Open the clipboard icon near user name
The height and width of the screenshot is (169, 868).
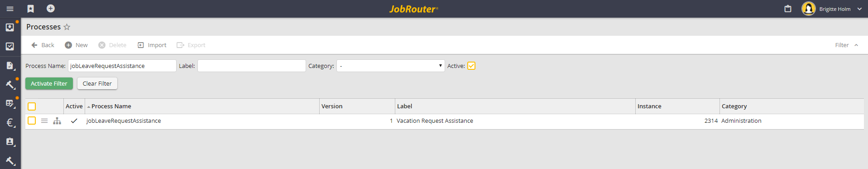(788, 9)
